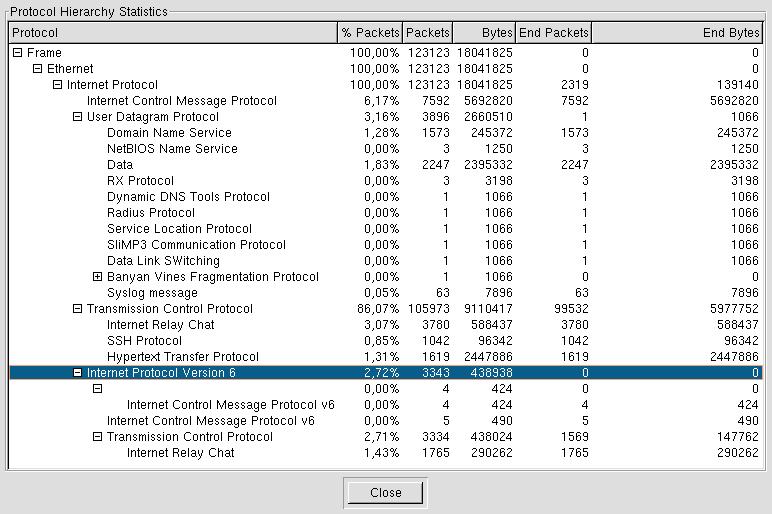Click the 3334 packets cell

[436, 437]
